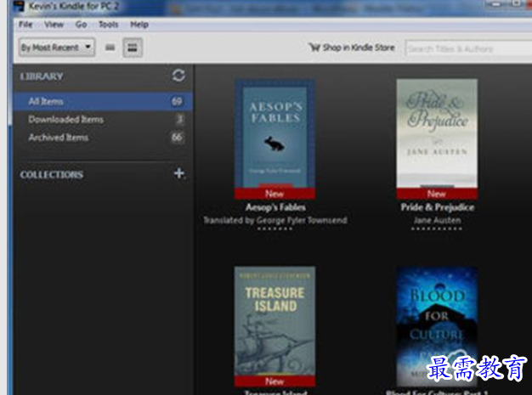532x395 pixels.
Task: Select Downloaded Items in the library
Action: (x=103, y=119)
